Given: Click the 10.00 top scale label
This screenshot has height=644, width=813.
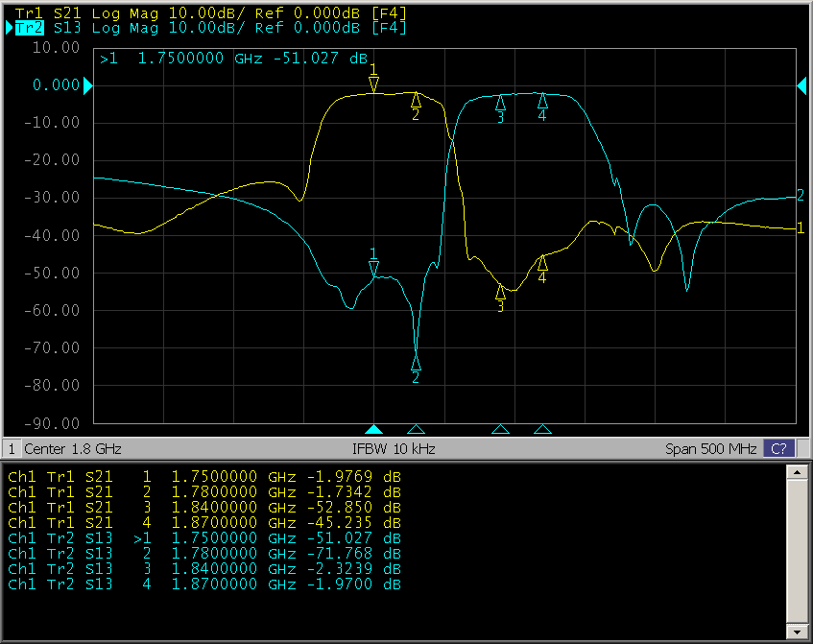Looking at the screenshot, I should pos(56,48).
